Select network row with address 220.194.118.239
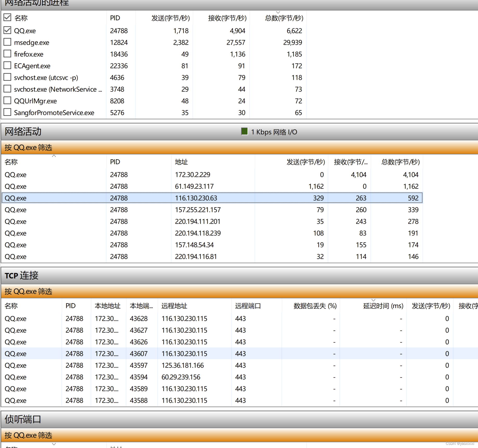This screenshot has height=448, width=478. click(x=212, y=233)
